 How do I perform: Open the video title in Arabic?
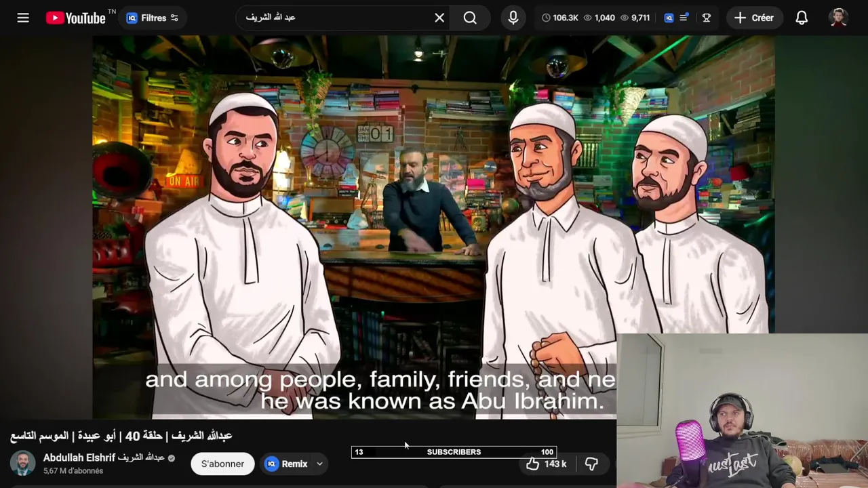coord(121,435)
